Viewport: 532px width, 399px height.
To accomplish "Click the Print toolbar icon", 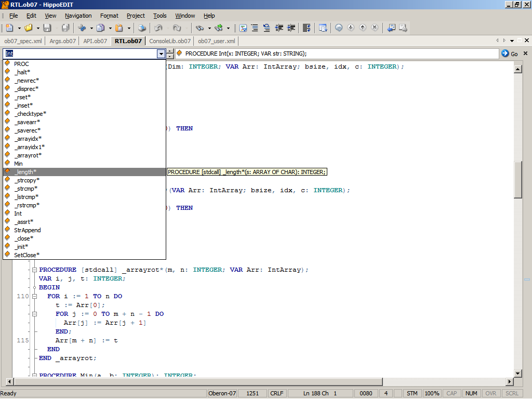I will click(142, 28).
